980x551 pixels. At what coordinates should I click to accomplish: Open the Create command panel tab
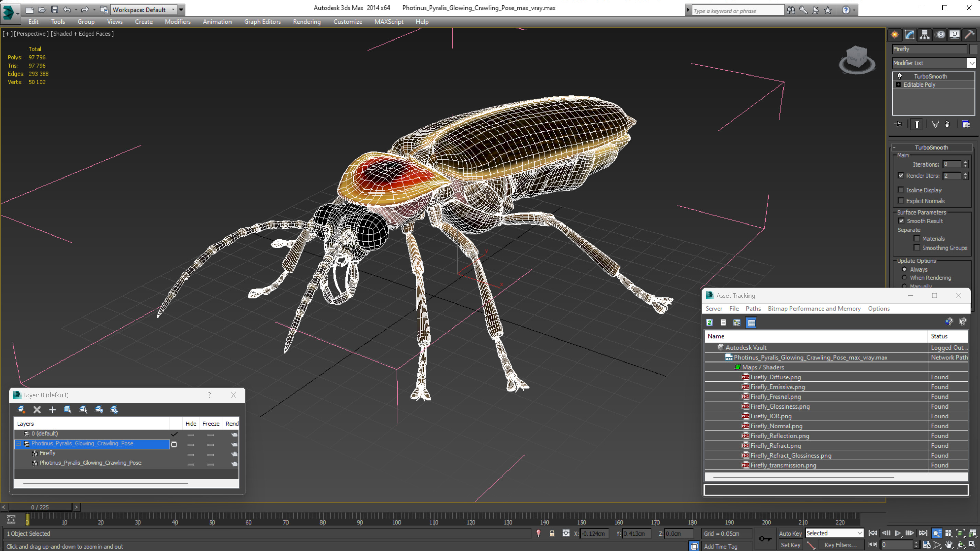pos(895,35)
